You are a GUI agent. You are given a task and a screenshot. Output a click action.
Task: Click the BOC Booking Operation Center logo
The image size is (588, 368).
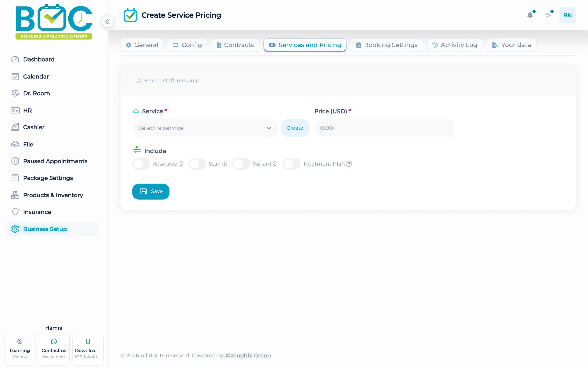pyautogui.click(x=54, y=22)
